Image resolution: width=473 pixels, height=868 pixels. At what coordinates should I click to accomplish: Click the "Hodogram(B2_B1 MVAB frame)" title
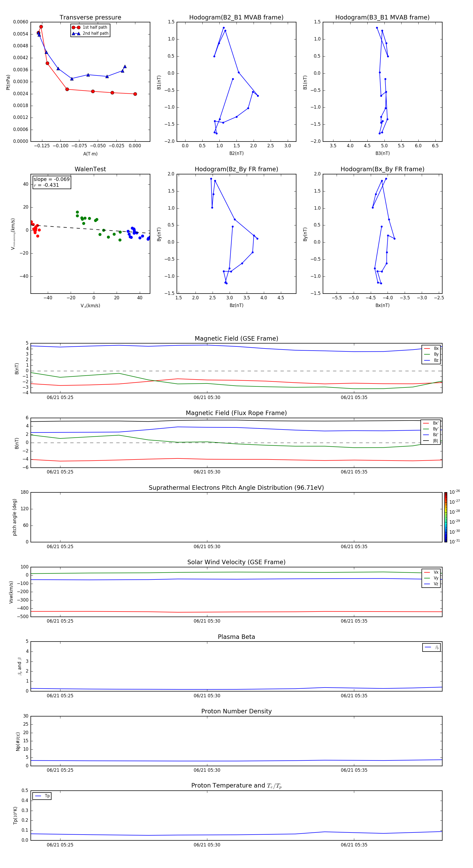tap(236, 18)
